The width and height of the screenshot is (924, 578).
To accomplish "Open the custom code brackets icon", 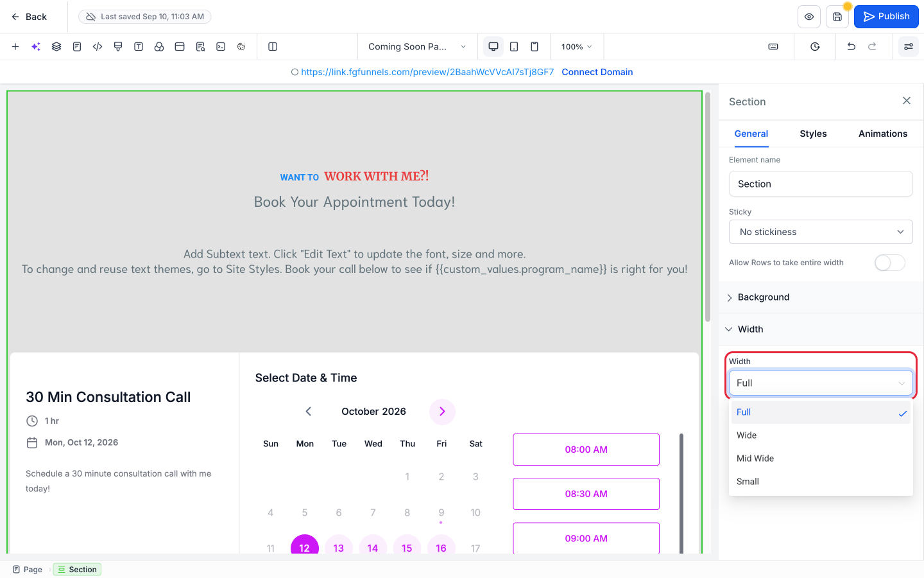I will [98, 46].
